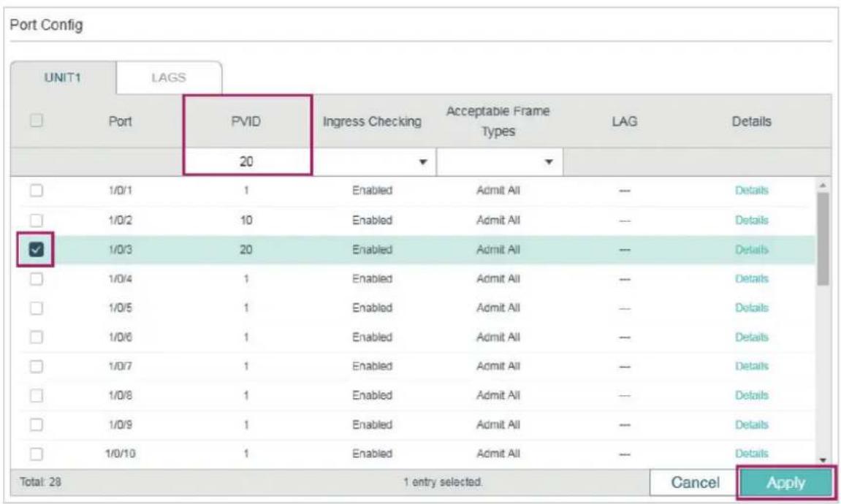Open Details link for port 1/0/6
Screen dimensions: 841x504
pyautogui.click(x=751, y=337)
